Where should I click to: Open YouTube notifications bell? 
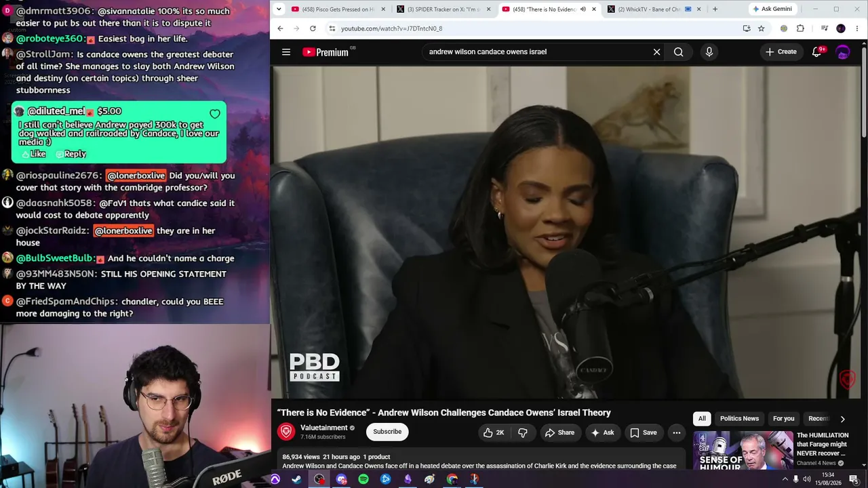pyautogui.click(x=817, y=52)
